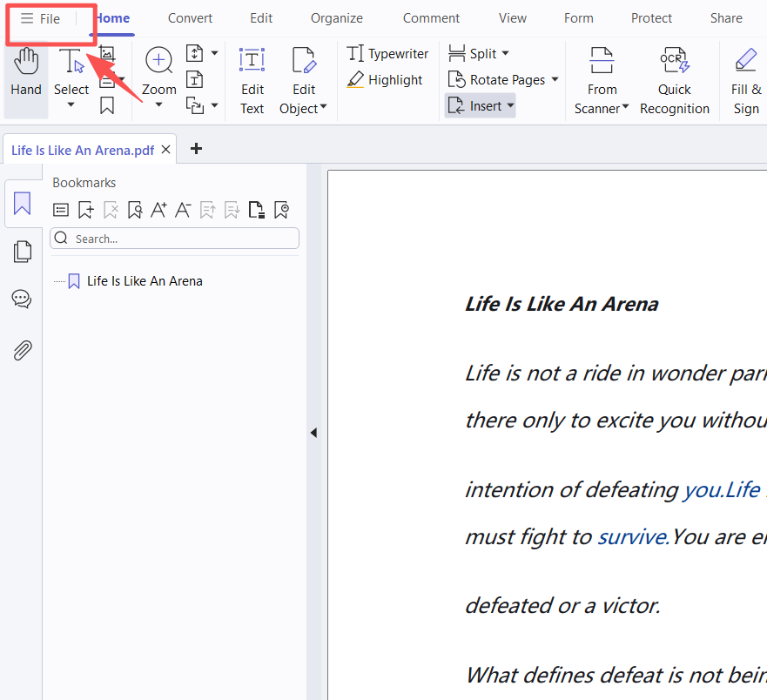Viewport: 767px width, 700px height.
Task: Click the bookmarks Search field
Action: [x=174, y=239]
